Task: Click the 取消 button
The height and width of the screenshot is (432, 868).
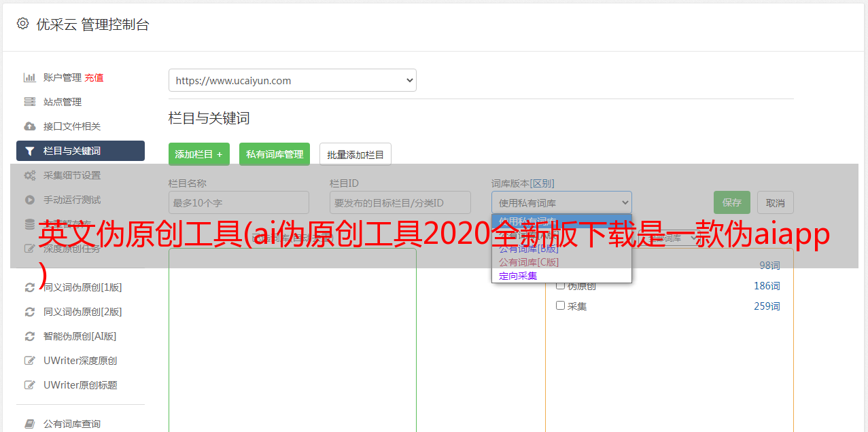Action: pyautogui.click(x=776, y=202)
